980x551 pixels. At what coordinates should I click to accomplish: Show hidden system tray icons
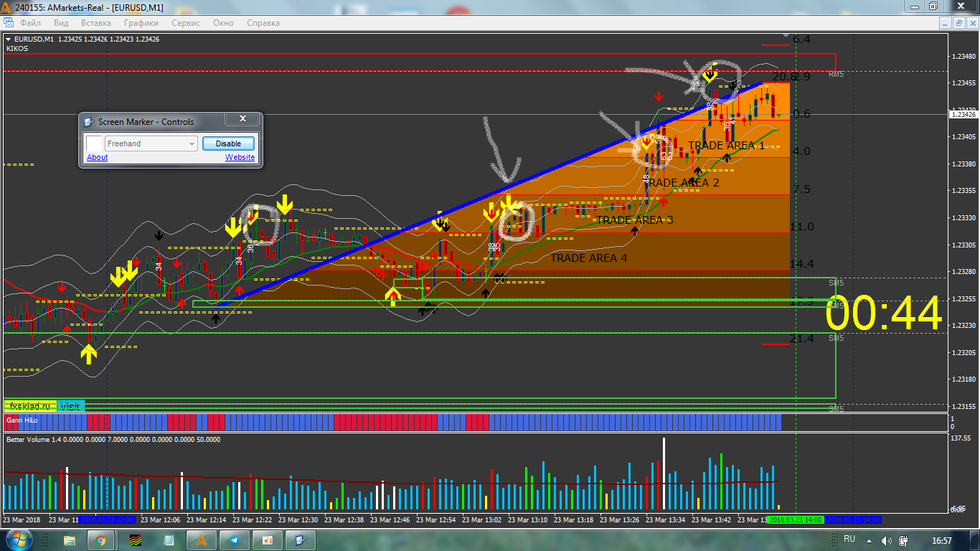[869, 540]
